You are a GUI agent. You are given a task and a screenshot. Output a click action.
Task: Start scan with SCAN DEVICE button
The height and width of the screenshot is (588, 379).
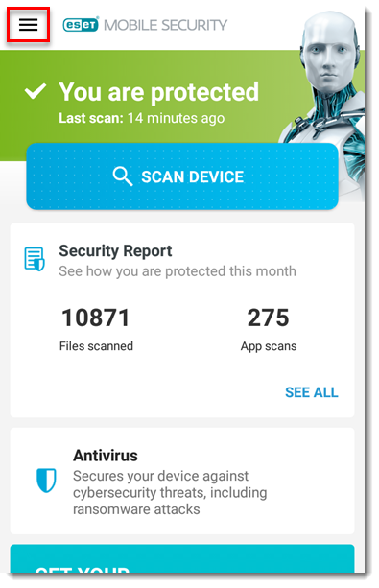[182, 176]
